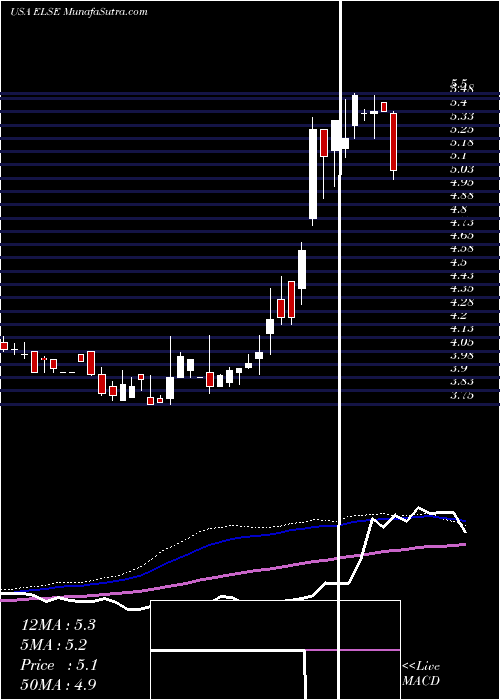Click the <<Live MACD label
The height and width of the screenshot is (700, 500).
tap(421, 673)
